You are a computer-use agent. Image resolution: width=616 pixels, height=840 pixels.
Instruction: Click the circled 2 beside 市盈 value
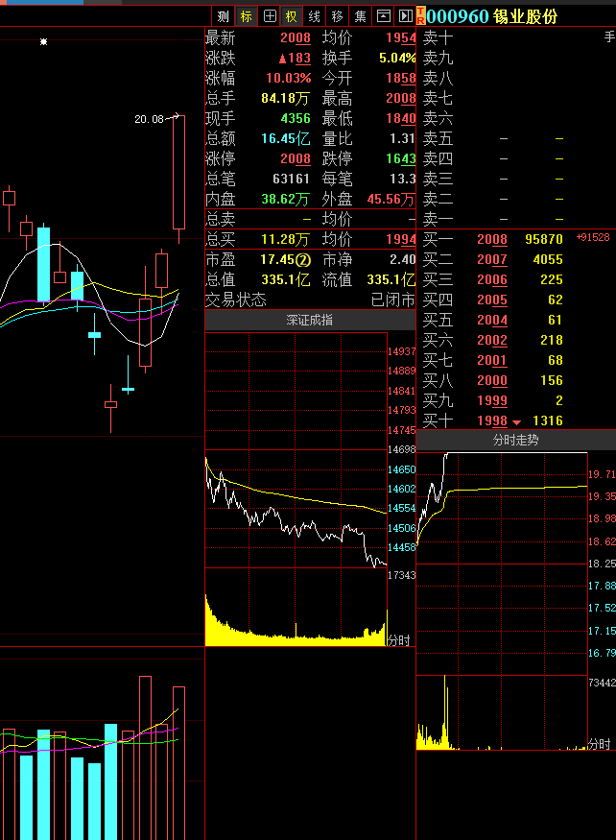(303, 260)
